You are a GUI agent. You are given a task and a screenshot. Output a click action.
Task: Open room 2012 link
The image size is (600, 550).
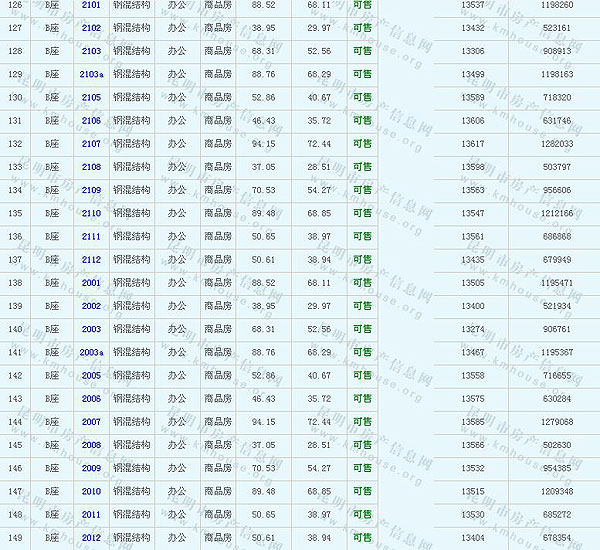click(91, 538)
